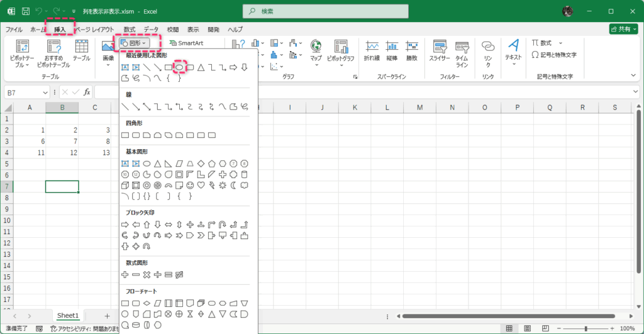Choose the heart shape from basic shapes
The width and height of the screenshot is (644, 334).
[201, 186]
